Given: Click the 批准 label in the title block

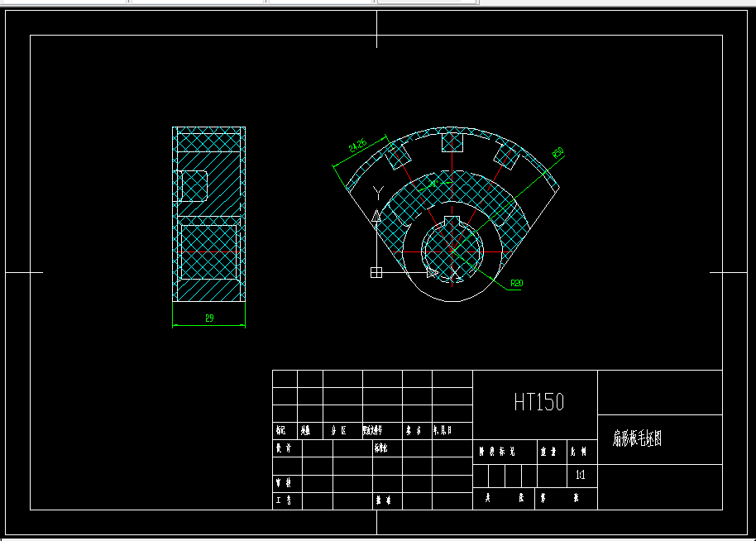Looking at the screenshot, I should click(383, 500).
